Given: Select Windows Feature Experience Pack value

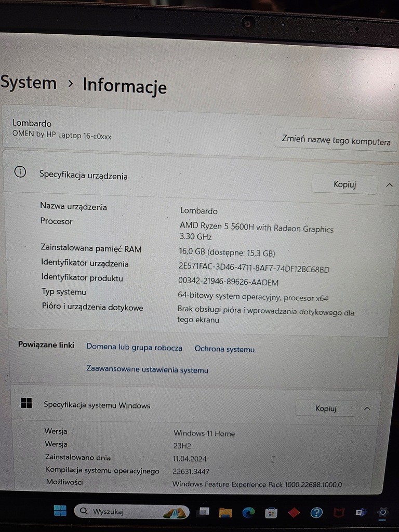Looking at the screenshot, I should 257,484.
